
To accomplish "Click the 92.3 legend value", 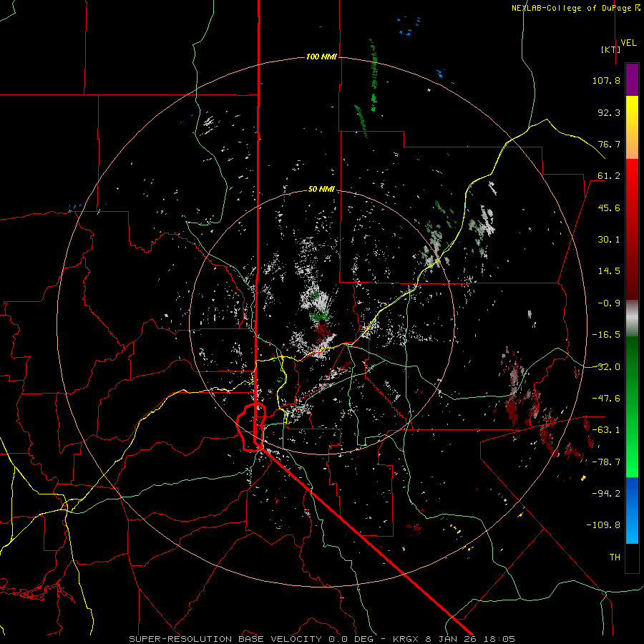I will [x=609, y=112].
